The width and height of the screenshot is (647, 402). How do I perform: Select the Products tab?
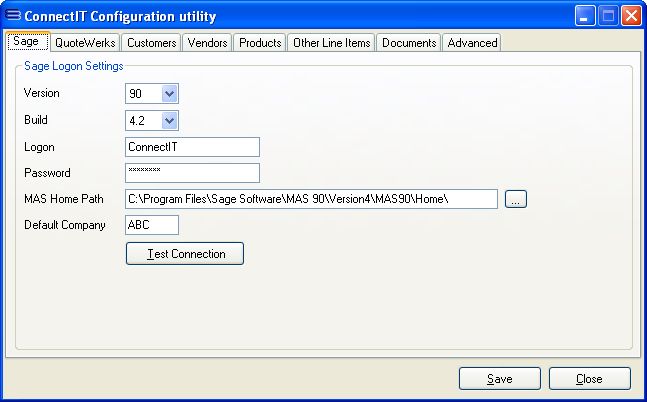pyautogui.click(x=260, y=43)
